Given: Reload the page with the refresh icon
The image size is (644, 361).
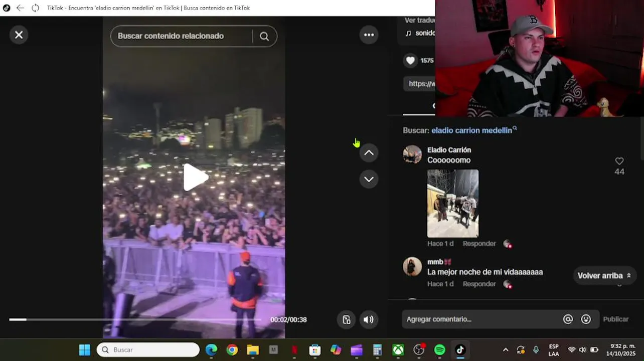Looking at the screenshot, I should click(35, 8).
